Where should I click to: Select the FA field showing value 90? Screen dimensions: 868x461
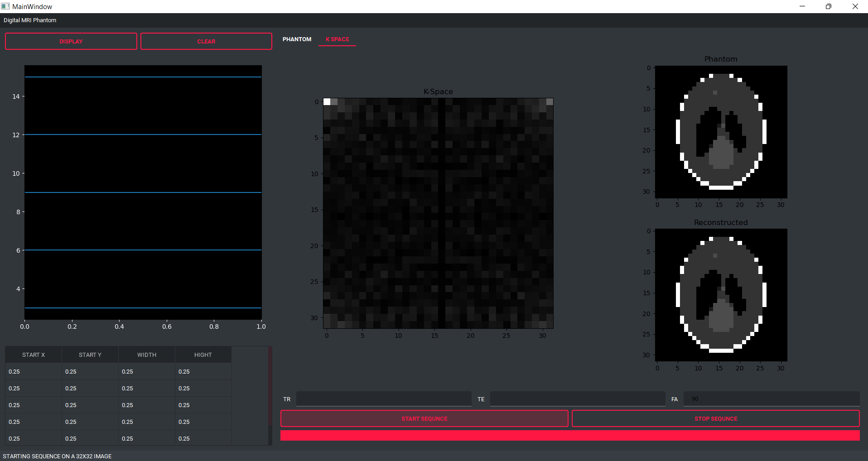click(771, 399)
